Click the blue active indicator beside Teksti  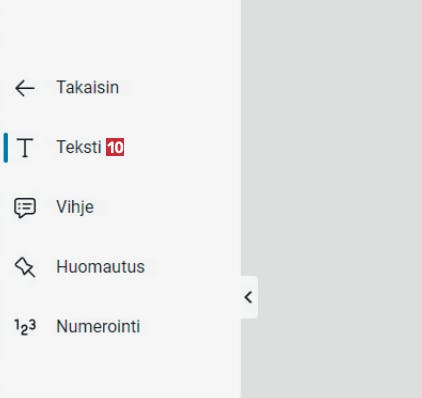coord(6,148)
